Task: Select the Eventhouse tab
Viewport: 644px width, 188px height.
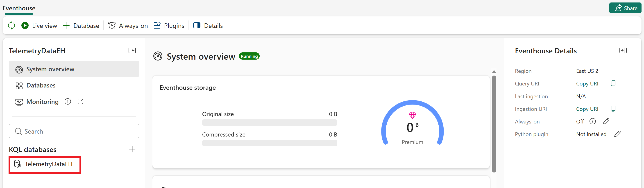Action: [x=19, y=8]
